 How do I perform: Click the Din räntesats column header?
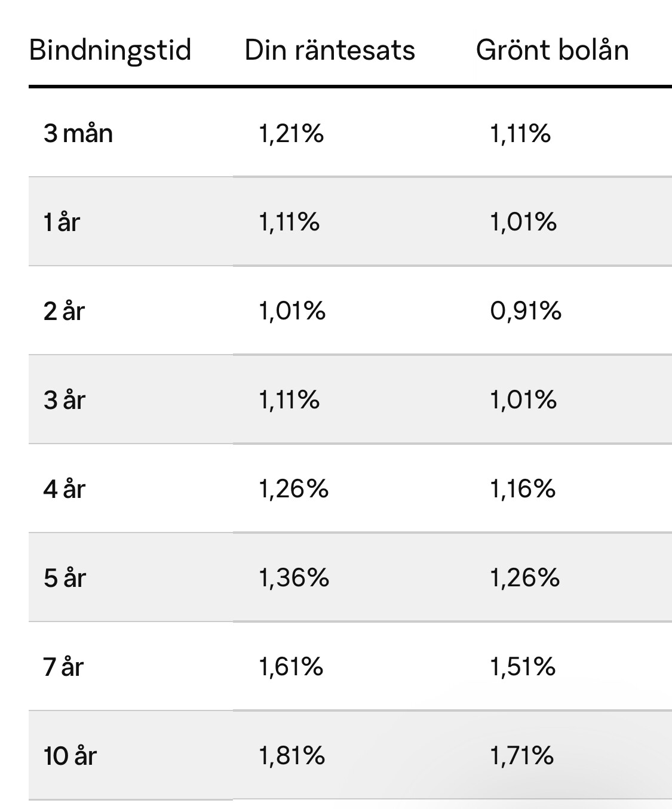[329, 50]
